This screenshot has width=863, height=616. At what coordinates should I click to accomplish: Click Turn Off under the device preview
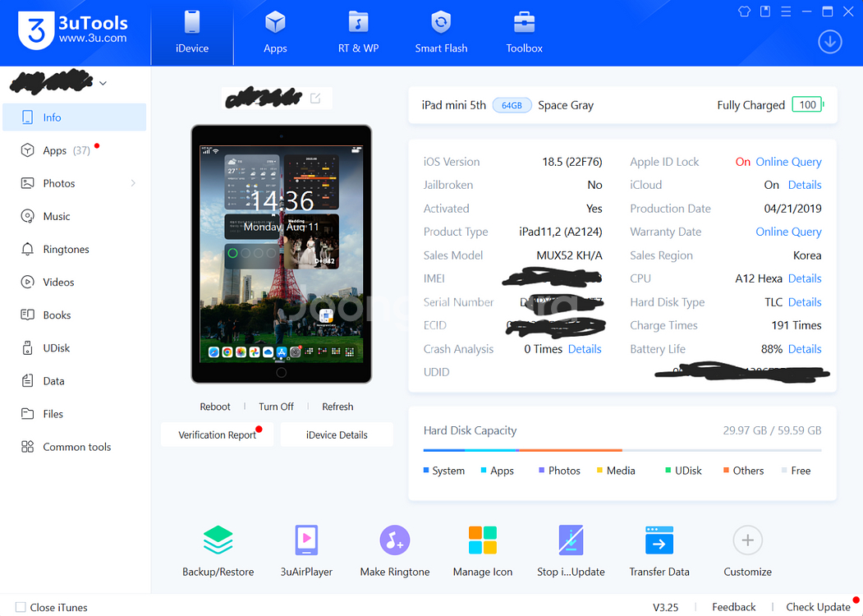click(276, 407)
